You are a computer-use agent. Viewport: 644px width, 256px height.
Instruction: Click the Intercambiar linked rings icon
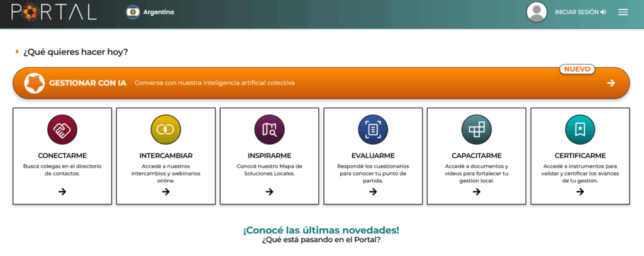tap(165, 130)
